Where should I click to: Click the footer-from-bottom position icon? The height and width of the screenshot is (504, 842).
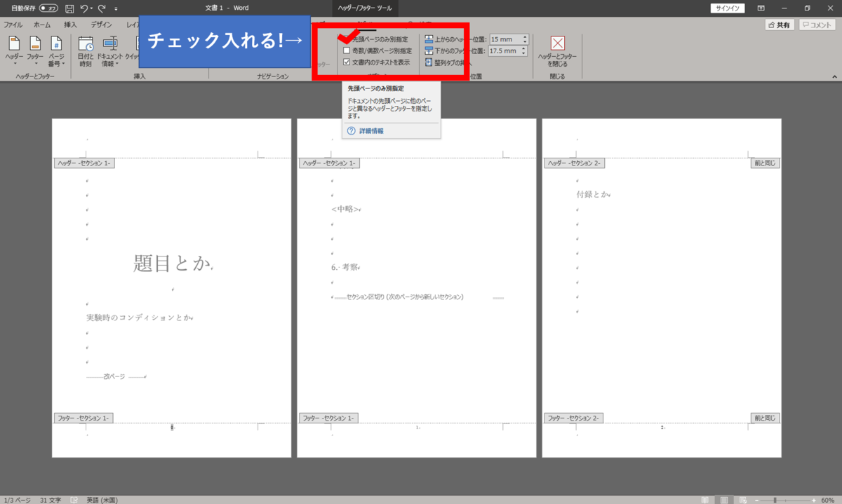(x=429, y=50)
